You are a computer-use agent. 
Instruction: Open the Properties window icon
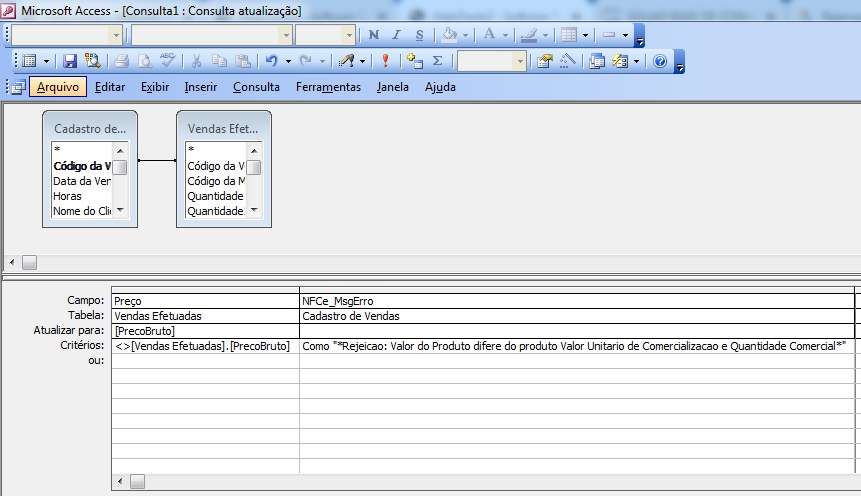[x=545, y=61]
